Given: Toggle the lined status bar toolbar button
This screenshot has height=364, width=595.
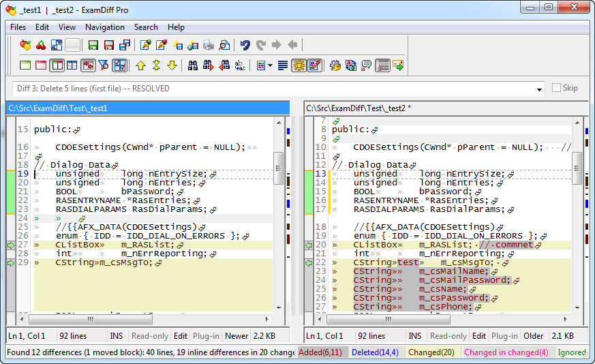Looking at the screenshot, I should click(383, 65).
